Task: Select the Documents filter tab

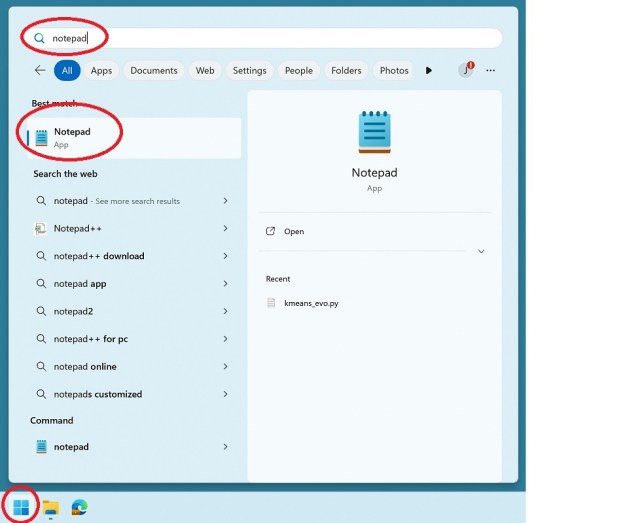Action: (154, 71)
